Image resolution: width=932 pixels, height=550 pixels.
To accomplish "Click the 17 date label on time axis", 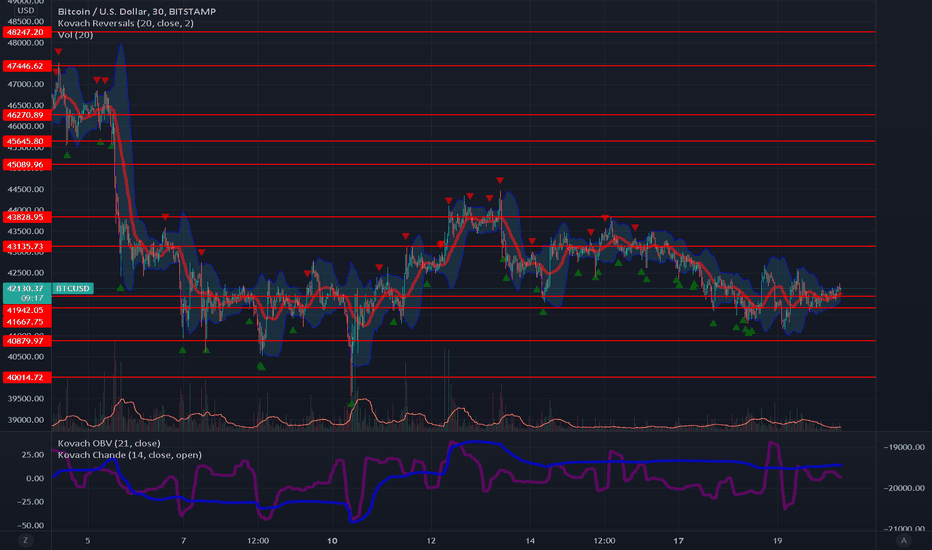I will click(x=678, y=540).
